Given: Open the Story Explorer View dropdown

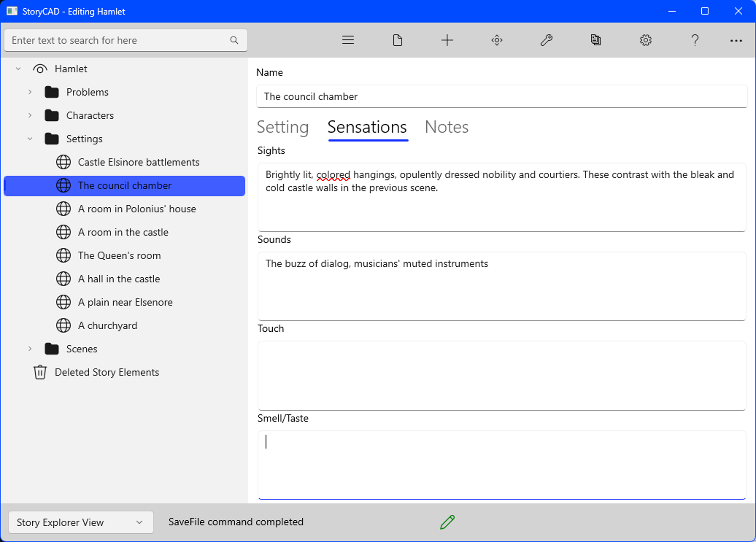Looking at the screenshot, I should (81, 522).
